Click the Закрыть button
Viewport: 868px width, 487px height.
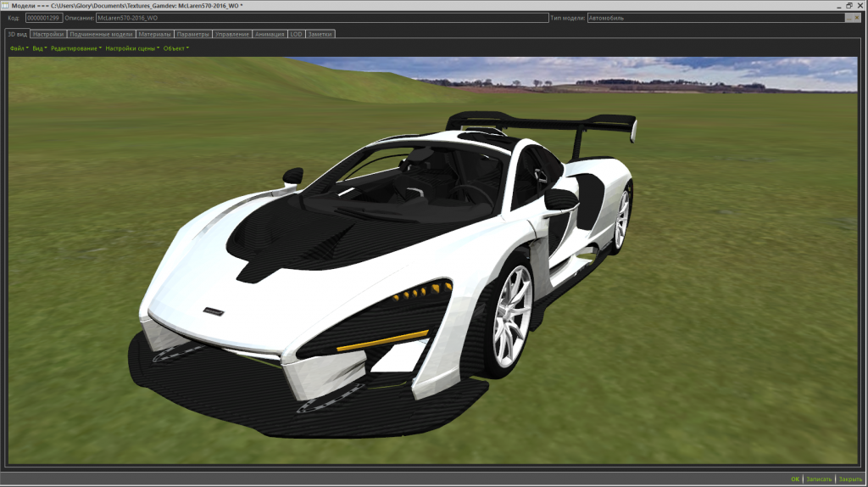(850, 479)
